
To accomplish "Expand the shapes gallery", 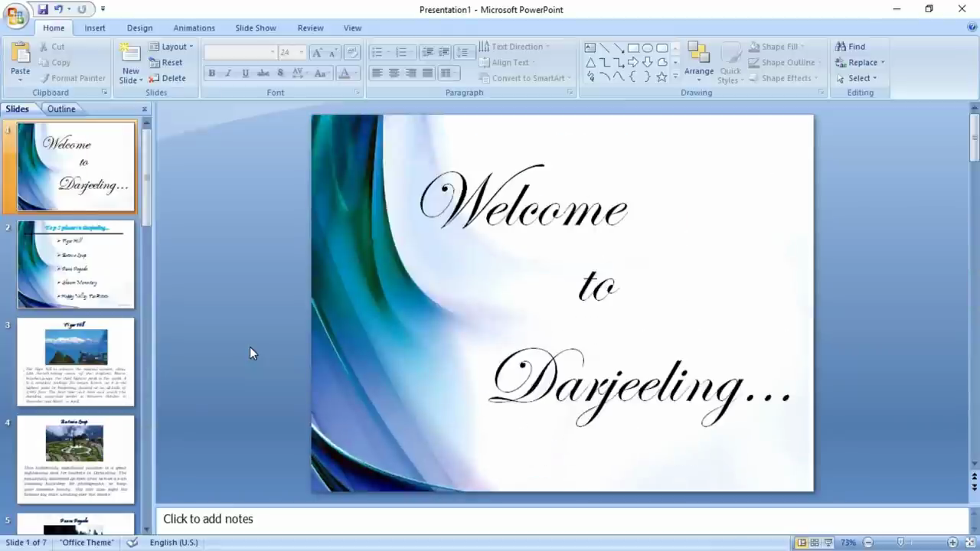I will tap(675, 77).
